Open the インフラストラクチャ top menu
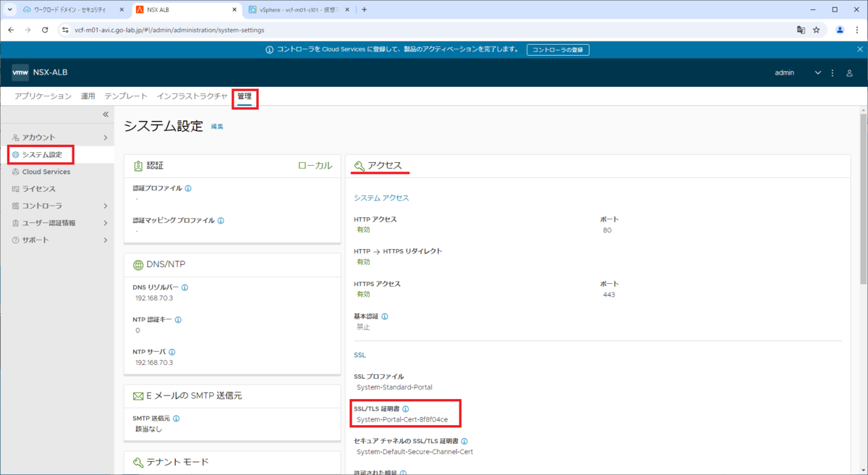Image resolution: width=868 pixels, height=475 pixels. (192, 96)
